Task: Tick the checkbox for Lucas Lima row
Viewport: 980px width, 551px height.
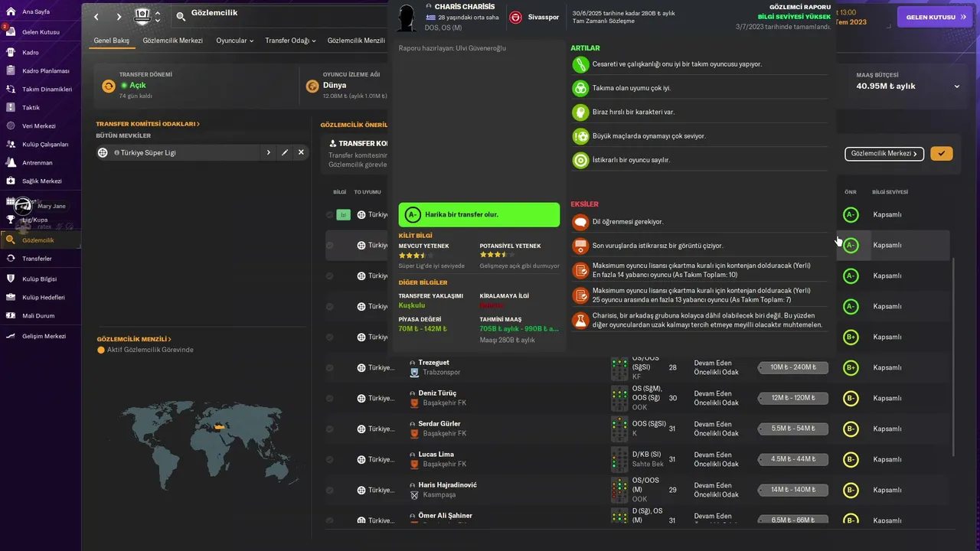Action: [x=330, y=460]
